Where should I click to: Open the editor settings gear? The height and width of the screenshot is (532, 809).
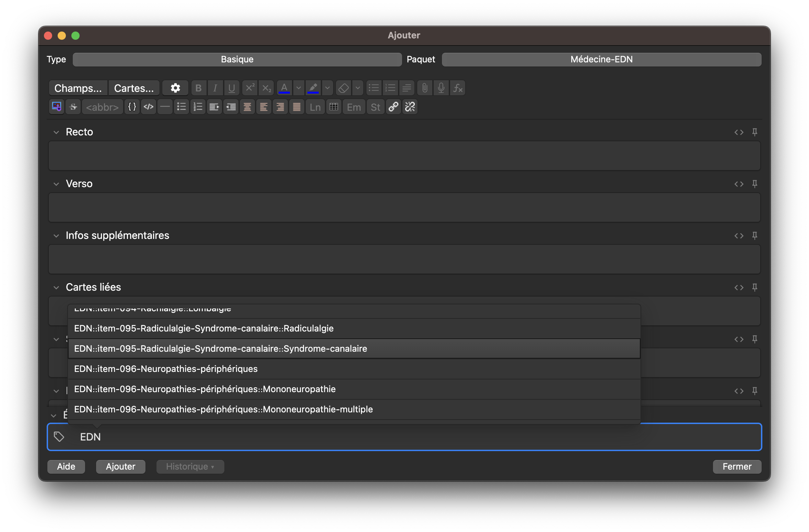pyautogui.click(x=175, y=88)
